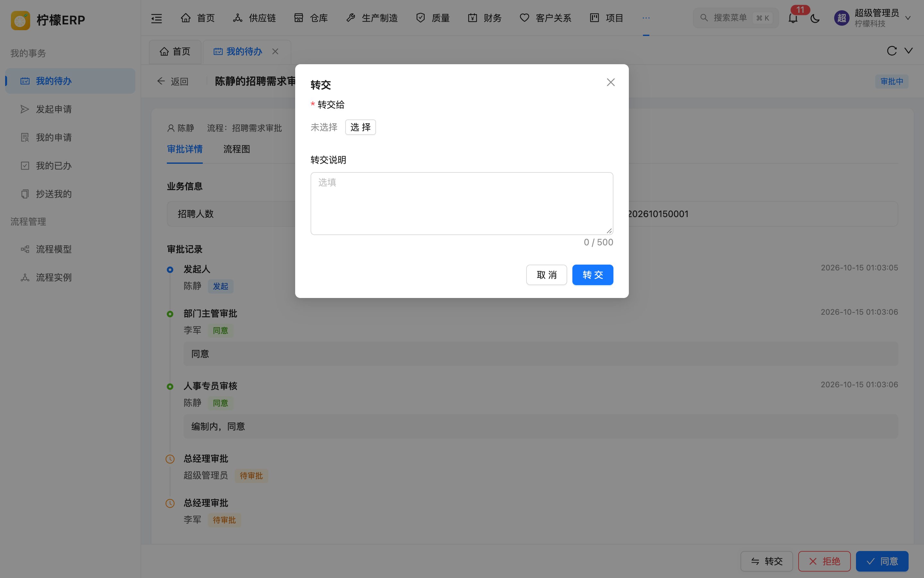Focus the 转交说明 text area
Image resolution: width=924 pixels, height=578 pixels.
462,203
